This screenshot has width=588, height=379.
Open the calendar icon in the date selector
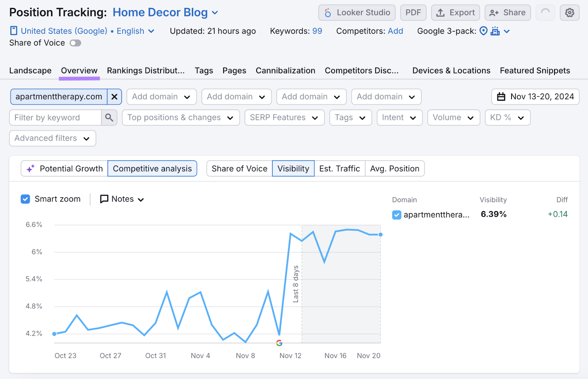[502, 97]
